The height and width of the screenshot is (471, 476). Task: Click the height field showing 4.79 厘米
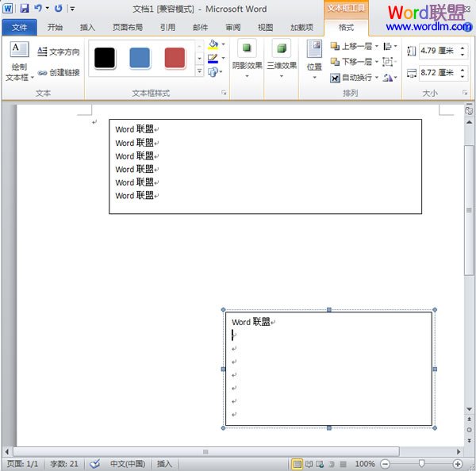(439, 51)
